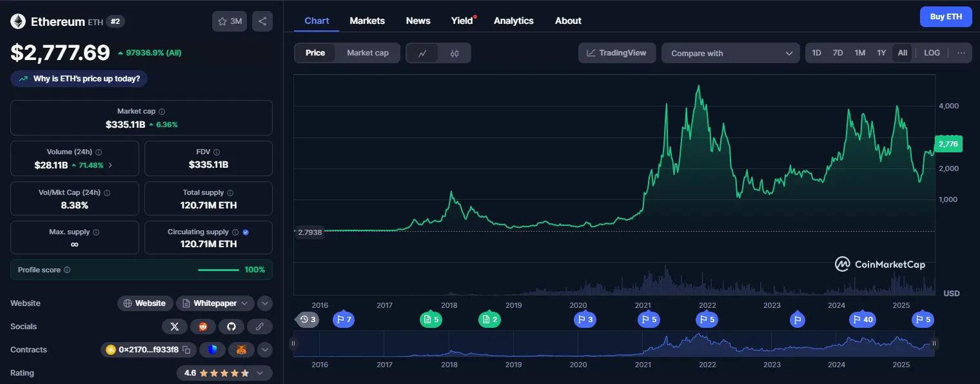Switch to the Yield tab

pyautogui.click(x=462, y=21)
